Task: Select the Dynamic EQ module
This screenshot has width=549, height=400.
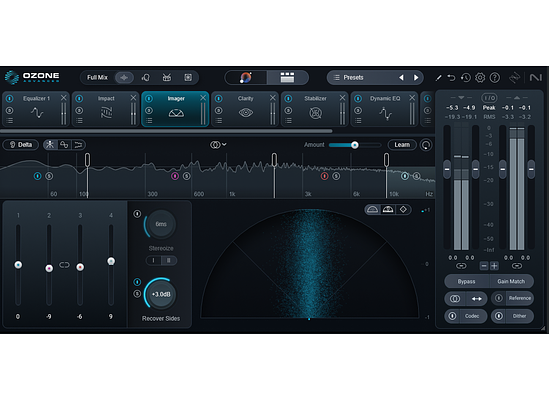Action: pos(384,109)
